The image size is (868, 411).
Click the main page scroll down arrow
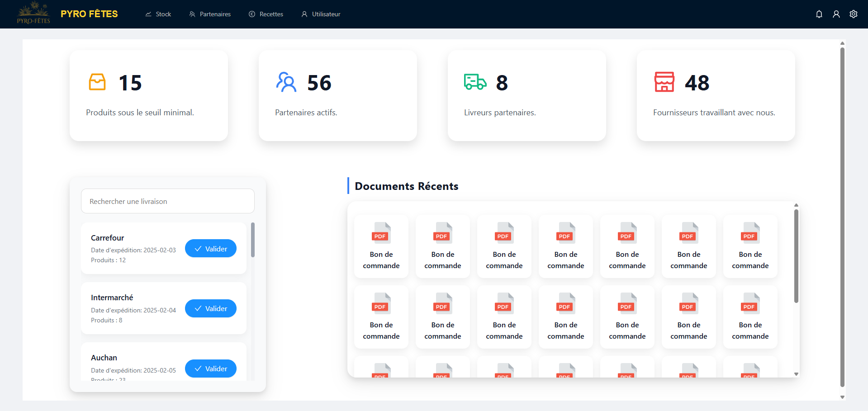pos(842,397)
